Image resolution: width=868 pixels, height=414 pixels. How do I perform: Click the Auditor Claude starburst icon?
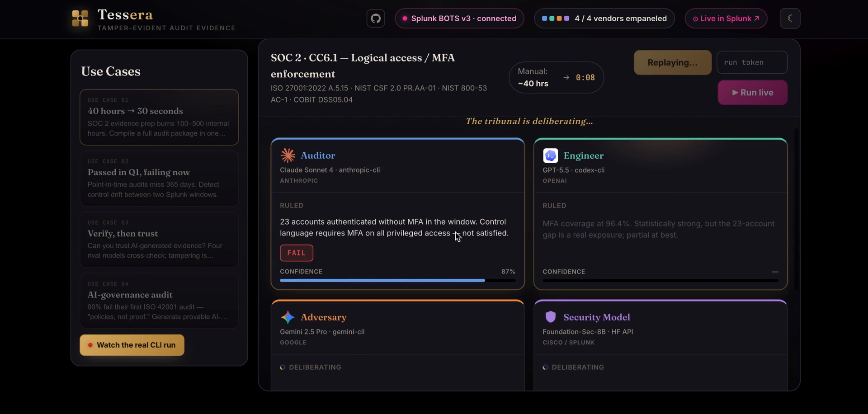(x=288, y=155)
